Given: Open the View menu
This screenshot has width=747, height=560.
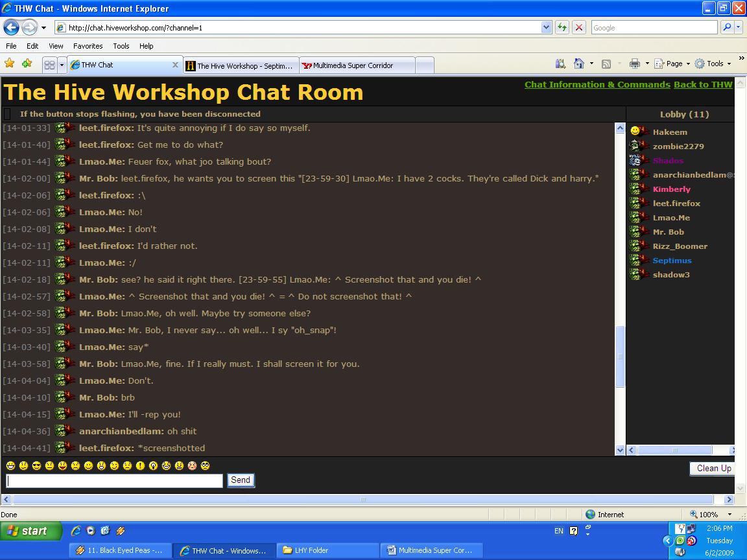Looking at the screenshot, I should tap(56, 46).
